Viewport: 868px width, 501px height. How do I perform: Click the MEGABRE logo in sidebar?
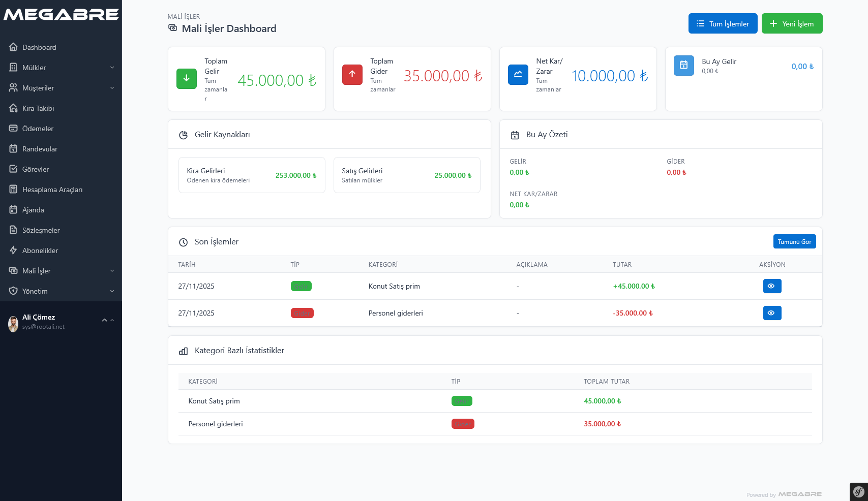click(x=61, y=15)
